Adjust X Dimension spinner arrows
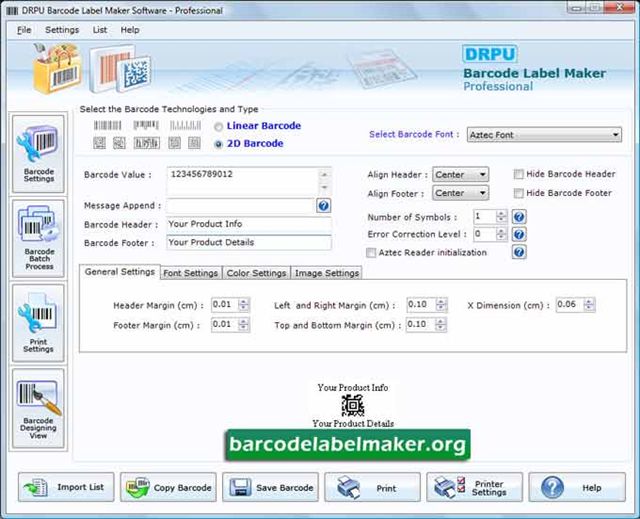This screenshot has width=640, height=519. [x=589, y=304]
